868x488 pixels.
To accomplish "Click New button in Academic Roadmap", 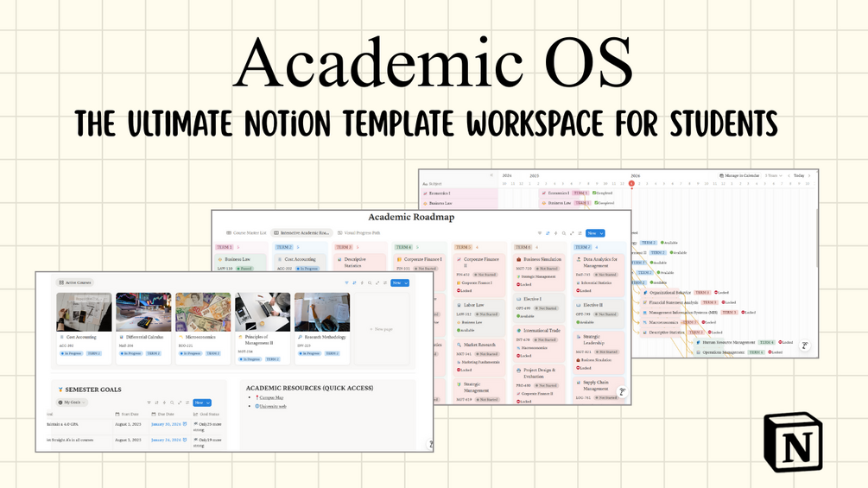I will click(592, 233).
